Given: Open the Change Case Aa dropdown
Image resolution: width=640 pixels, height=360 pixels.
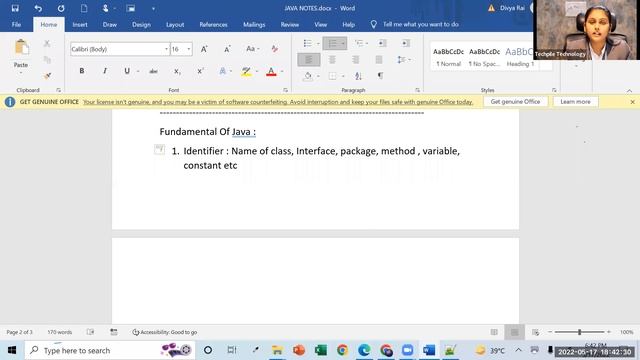Looking at the screenshot, I should point(253,49).
